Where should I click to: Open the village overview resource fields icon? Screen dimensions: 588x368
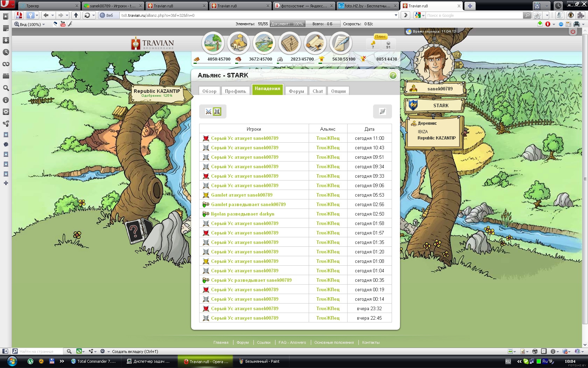pyautogui.click(x=213, y=43)
